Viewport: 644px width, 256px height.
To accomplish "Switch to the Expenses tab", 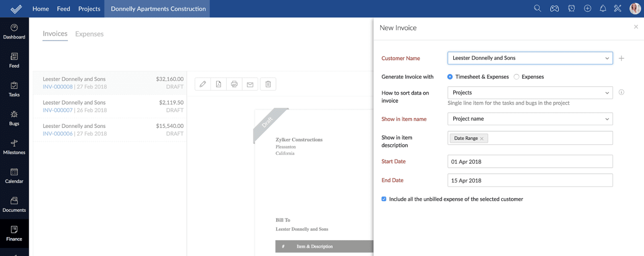I will pos(89,34).
